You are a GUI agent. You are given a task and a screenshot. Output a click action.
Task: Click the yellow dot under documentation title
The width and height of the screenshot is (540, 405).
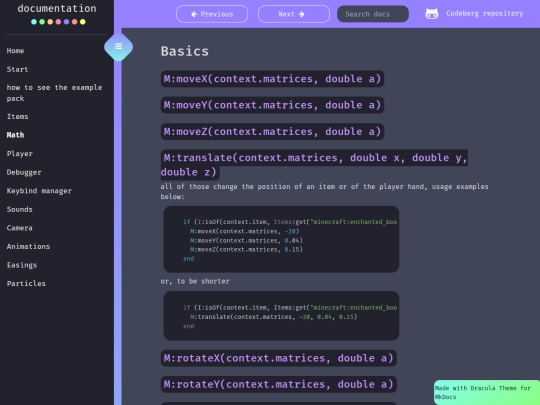(83, 22)
